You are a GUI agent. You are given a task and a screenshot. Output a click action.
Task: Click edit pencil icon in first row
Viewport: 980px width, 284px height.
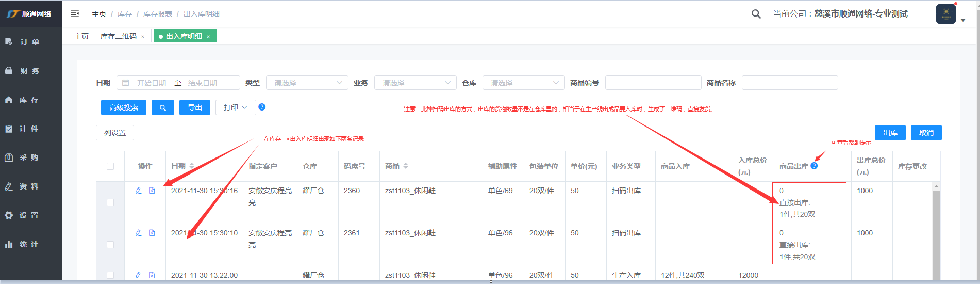pyautogui.click(x=138, y=191)
